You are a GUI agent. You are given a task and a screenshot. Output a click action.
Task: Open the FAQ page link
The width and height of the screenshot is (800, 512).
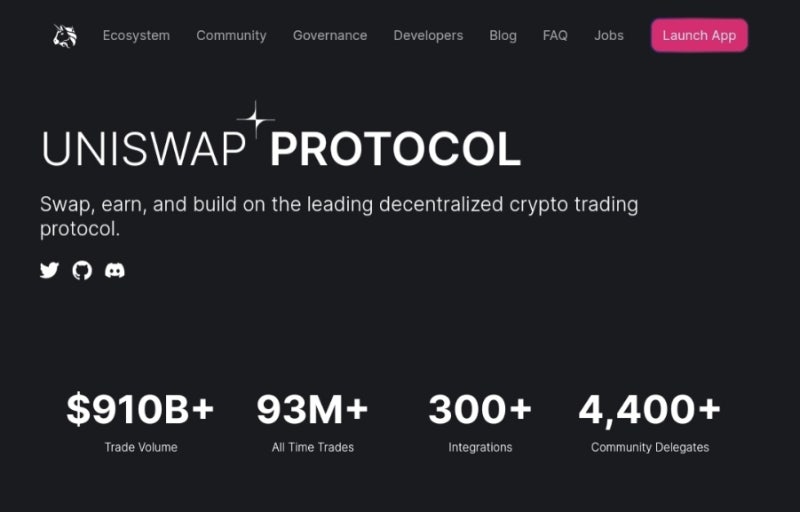(x=555, y=35)
